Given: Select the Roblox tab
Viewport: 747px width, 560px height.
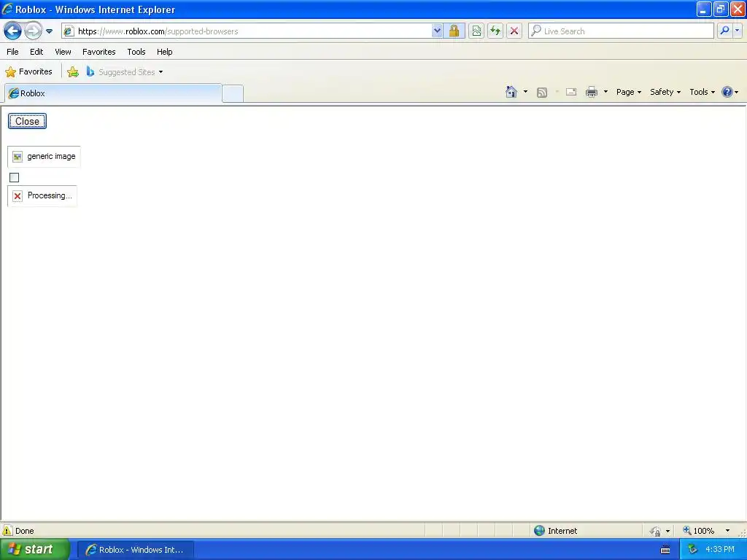Looking at the screenshot, I should click(113, 93).
